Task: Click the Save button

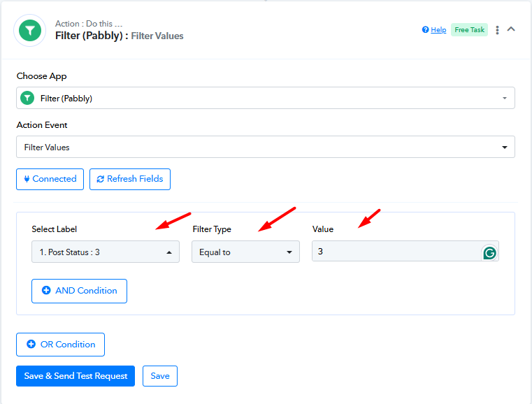Action: (160, 376)
